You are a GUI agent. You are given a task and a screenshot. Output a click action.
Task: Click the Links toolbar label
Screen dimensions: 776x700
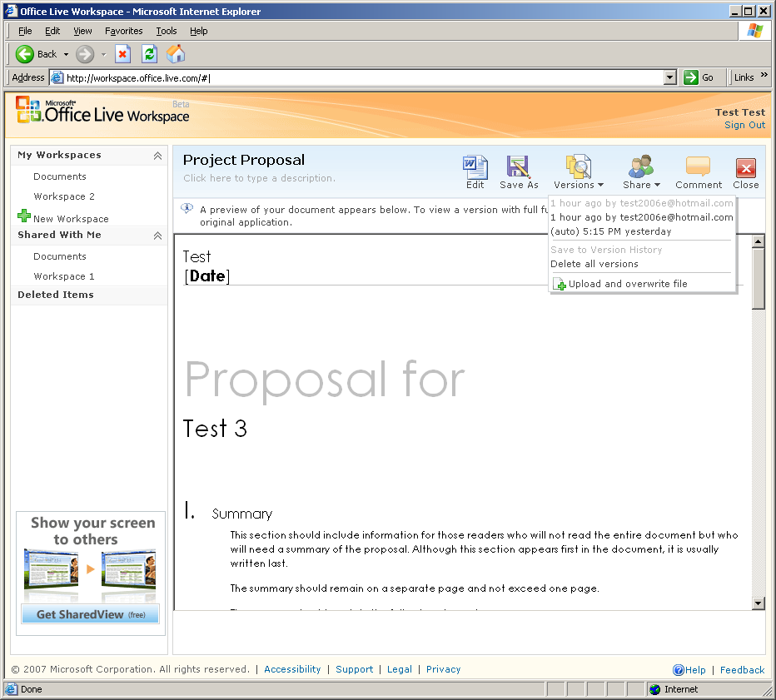click(744, 77)
